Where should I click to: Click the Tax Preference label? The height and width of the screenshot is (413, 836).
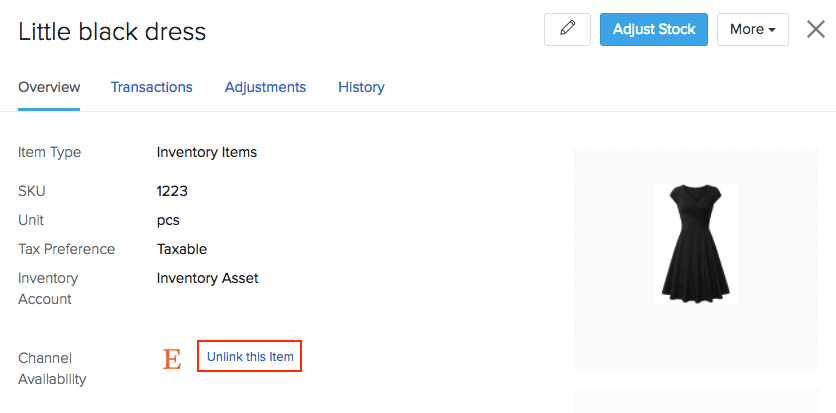[66, 249]
